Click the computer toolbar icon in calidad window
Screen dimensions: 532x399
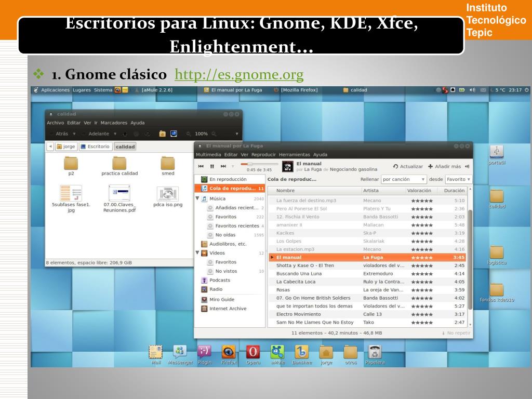tap(174, 134)
